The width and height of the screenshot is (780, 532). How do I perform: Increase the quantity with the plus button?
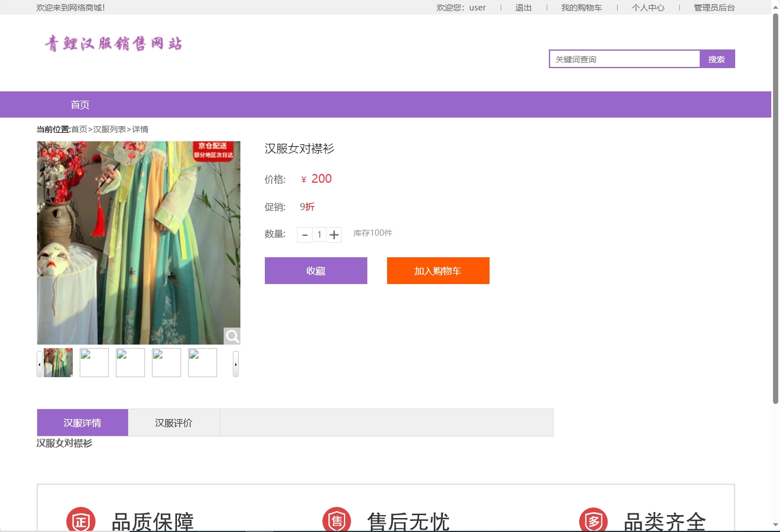click(334, 234)
